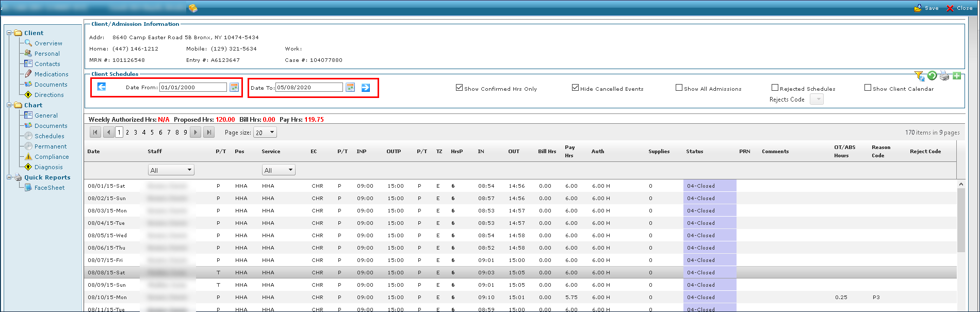Enable the Show Client Calendar checkbox
The height and width of the screenshot is (312, 980).
(x=868, y=88)
